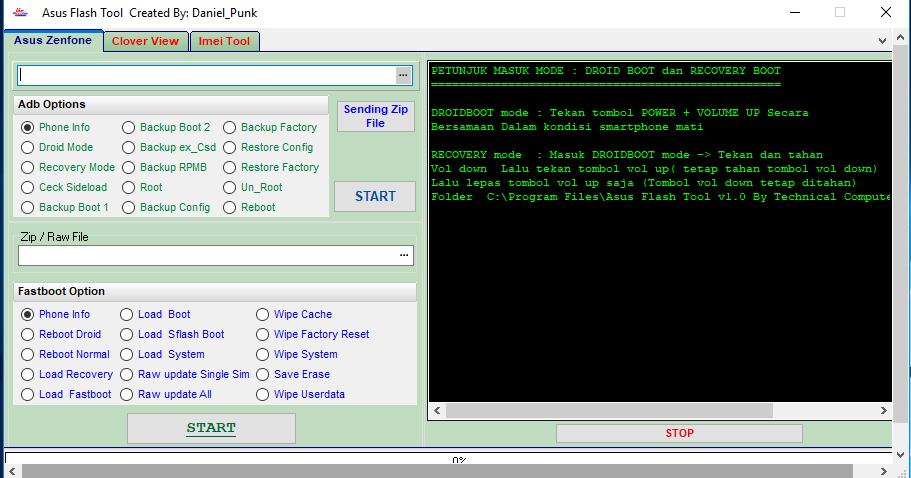This screenshot has height=478, width=911.
Task: Select Wipe System option
Action: tap(297, 354)
